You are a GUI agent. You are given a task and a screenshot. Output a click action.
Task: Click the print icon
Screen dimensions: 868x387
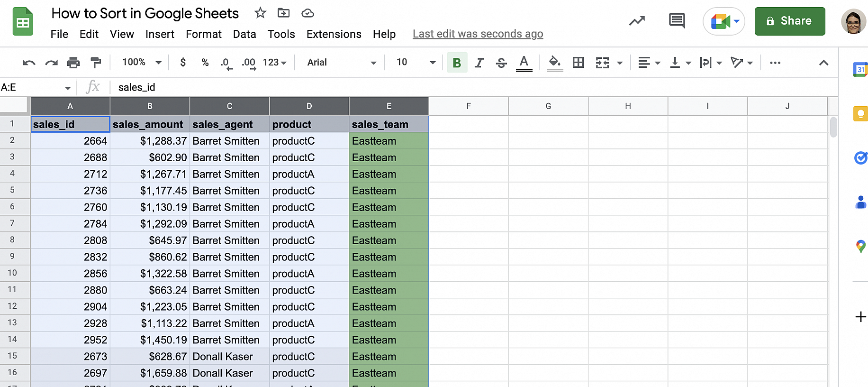click(73, 63)
